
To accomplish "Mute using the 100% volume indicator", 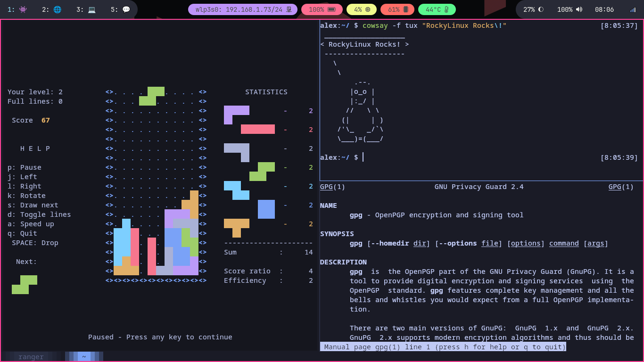I will pyautogui.click(x=570, y=9).
